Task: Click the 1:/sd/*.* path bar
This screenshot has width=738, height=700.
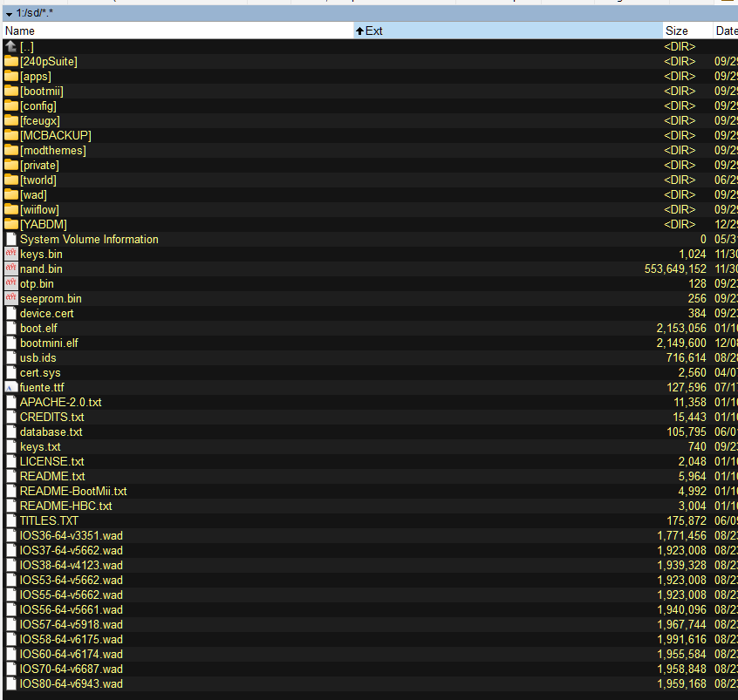Action: pos(370,13)
